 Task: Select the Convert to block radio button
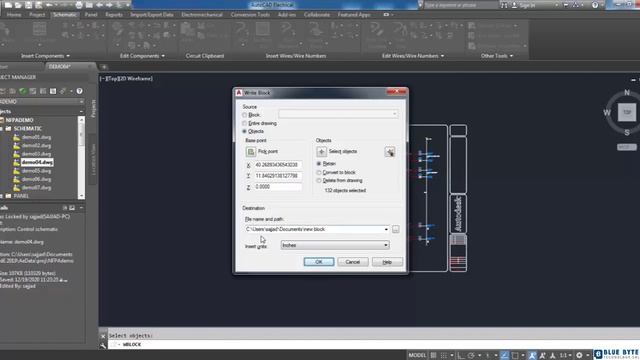pos(319,173)
